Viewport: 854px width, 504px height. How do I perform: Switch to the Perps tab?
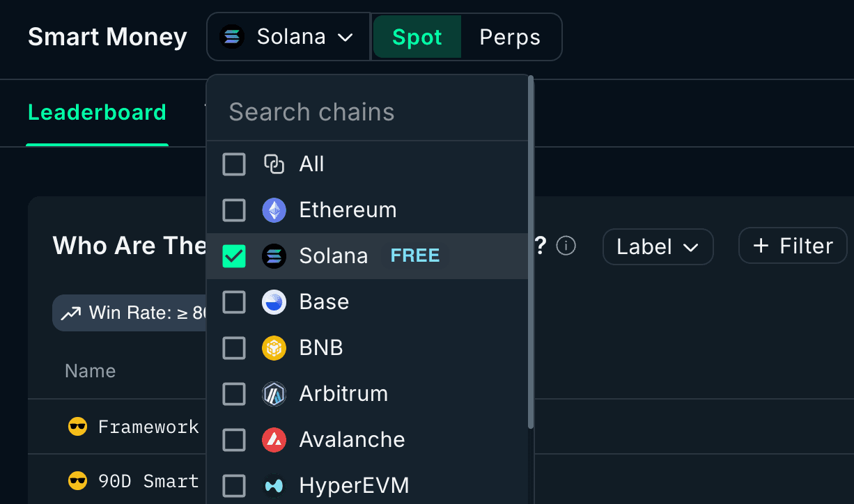click(510, 37)
